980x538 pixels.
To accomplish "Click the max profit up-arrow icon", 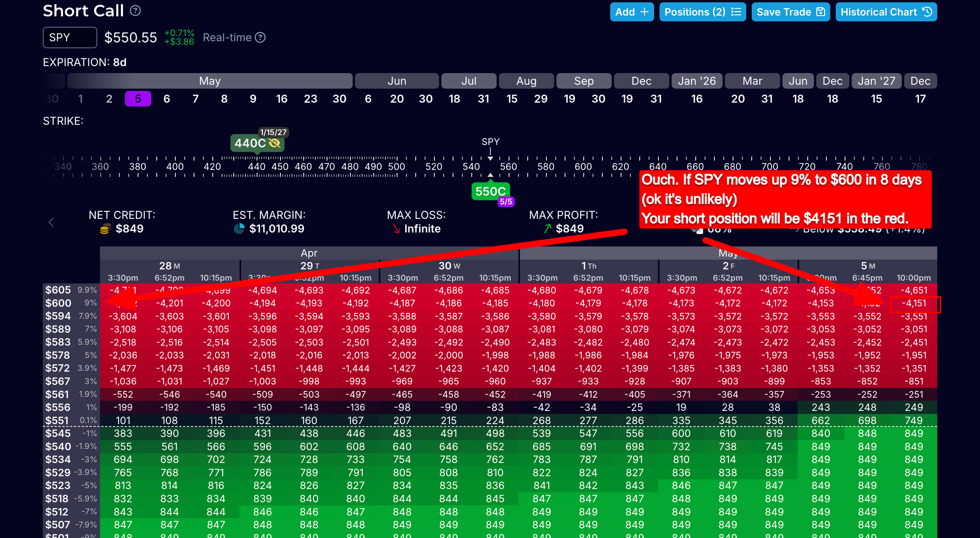I will tap(548, 229).
